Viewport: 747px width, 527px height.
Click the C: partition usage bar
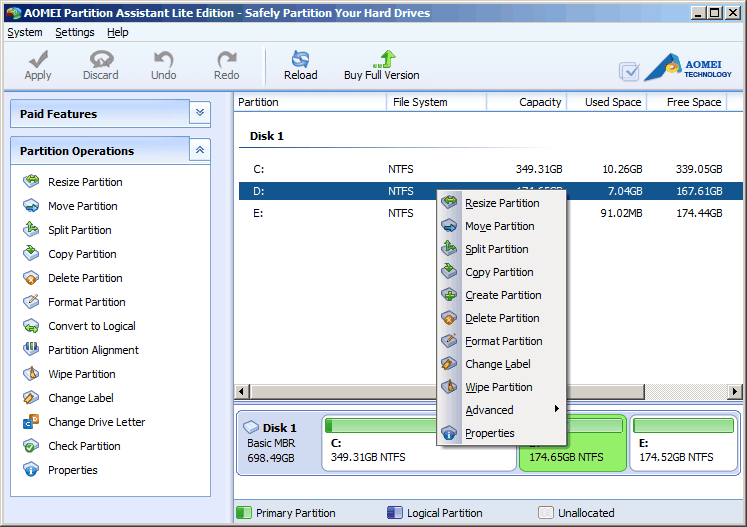[x=380, y=425]
